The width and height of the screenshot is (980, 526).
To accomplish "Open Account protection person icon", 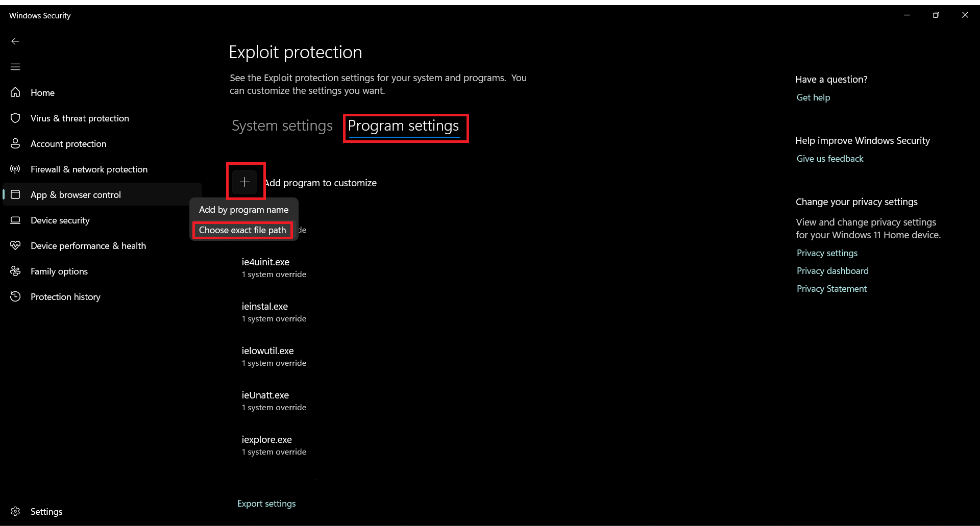I will coord(15,143).
